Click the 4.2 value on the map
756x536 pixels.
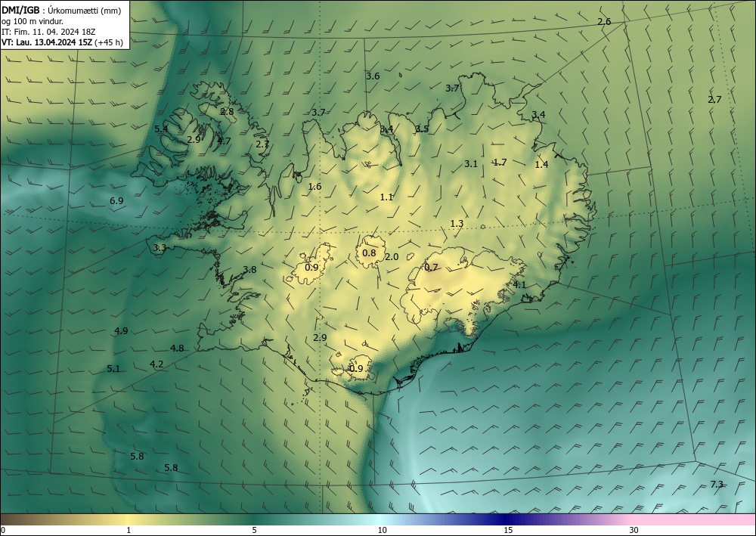[156, 364]
